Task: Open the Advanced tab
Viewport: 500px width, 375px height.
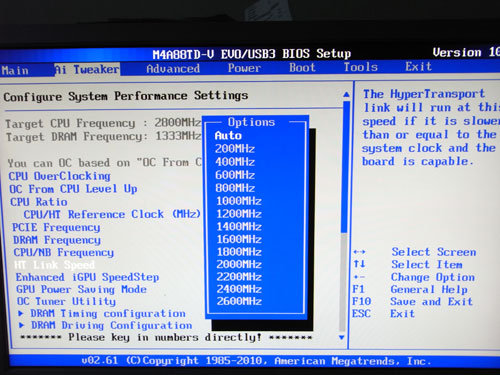Action: 173,69
